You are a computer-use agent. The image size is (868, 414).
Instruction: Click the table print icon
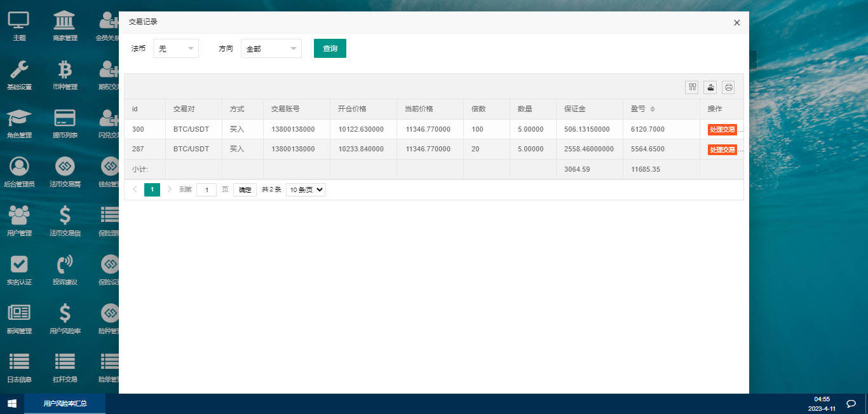728,87
